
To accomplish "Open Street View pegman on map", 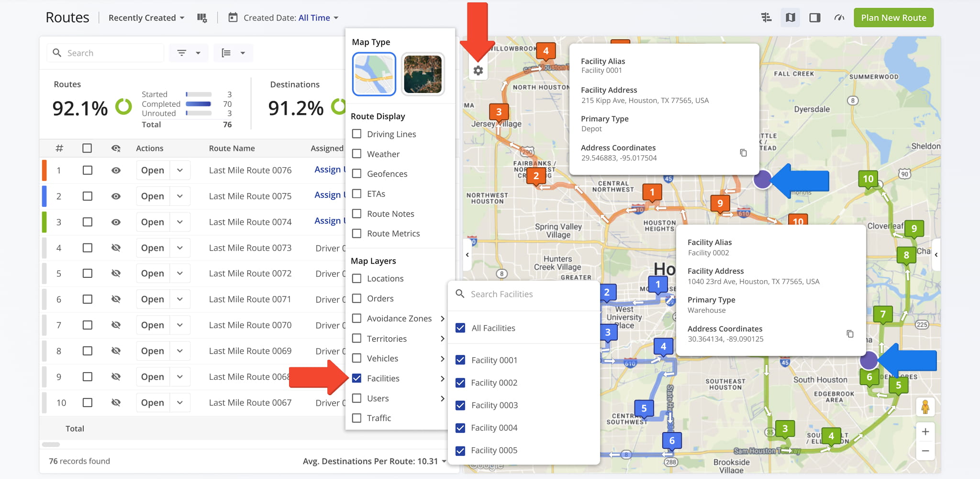I will coord(925,407).
